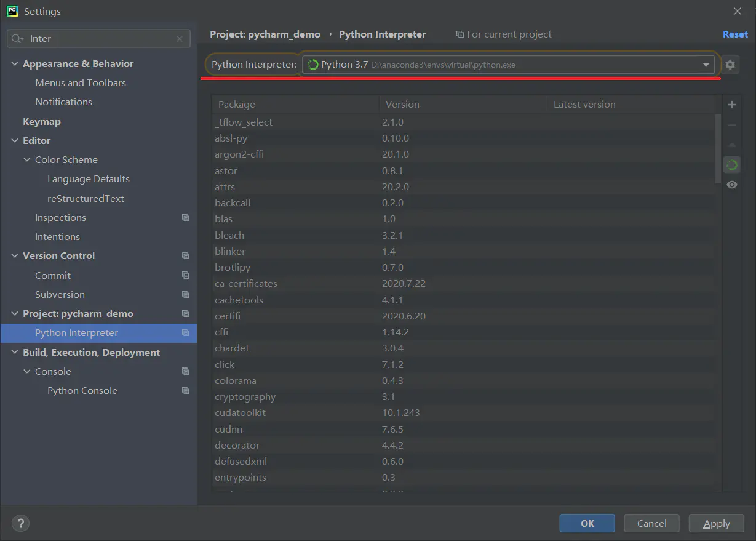Viewport: 756px width, 541px height.
Task: Click the search magnifier icon
Action: click(x=17, y=39)
